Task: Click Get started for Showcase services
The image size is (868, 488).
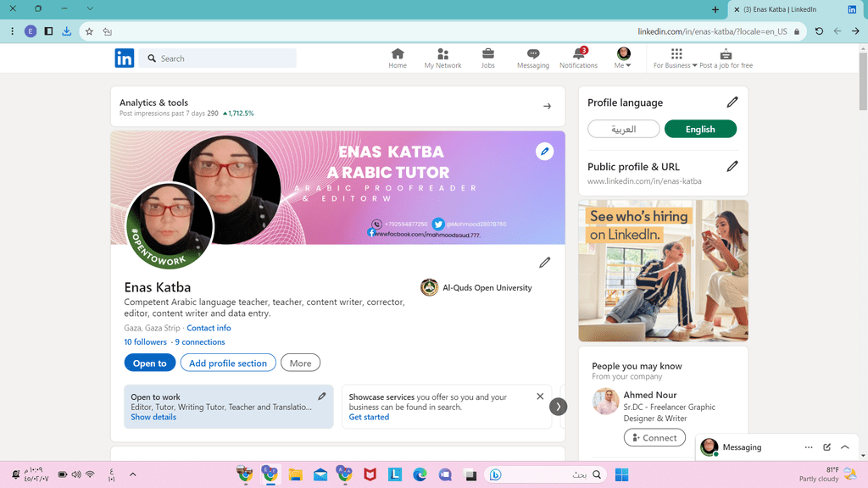Action: pos(369,417)
